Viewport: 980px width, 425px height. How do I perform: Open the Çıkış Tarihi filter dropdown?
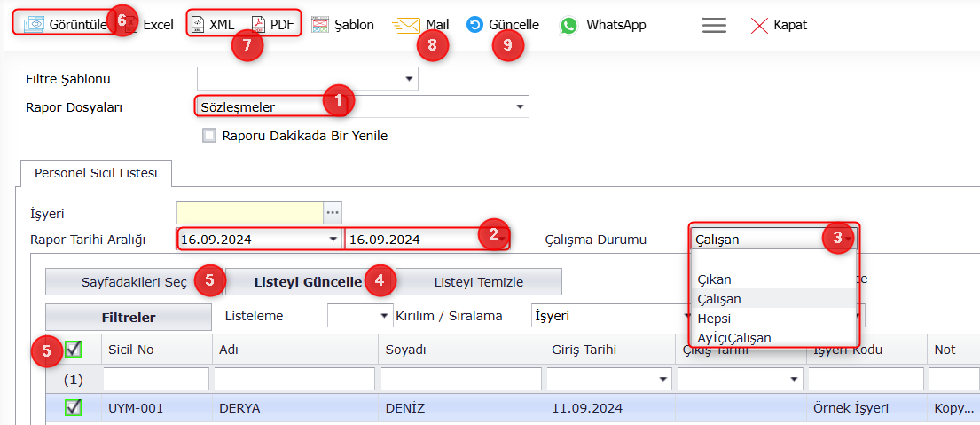(794, 379)
